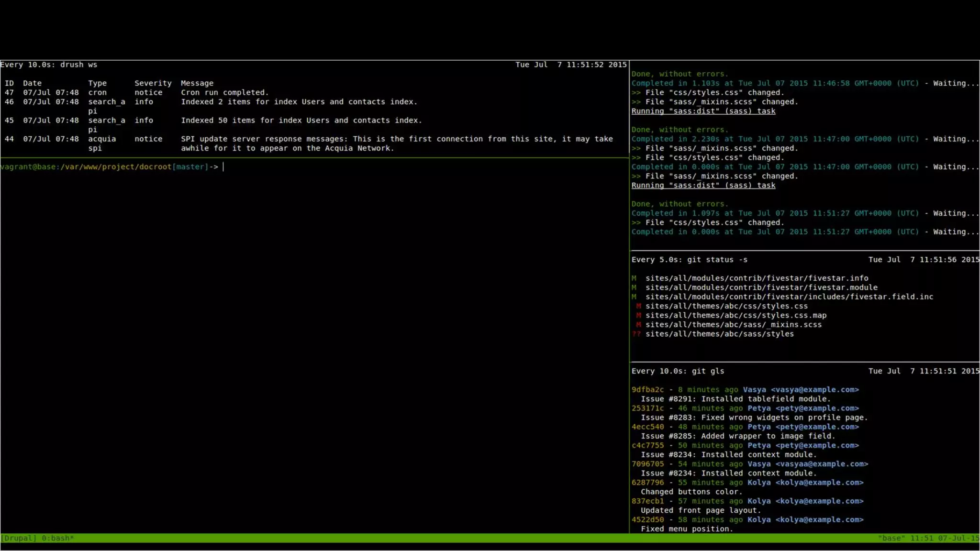980x551 pixels.
Task: Click the 'Every 5.0s: git status -s' header
Action: [689, 260]
